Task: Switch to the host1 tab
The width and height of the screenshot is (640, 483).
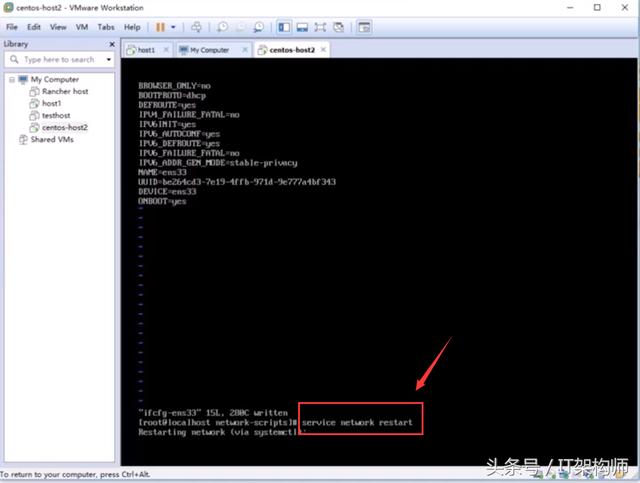Action: pos(146,50)
